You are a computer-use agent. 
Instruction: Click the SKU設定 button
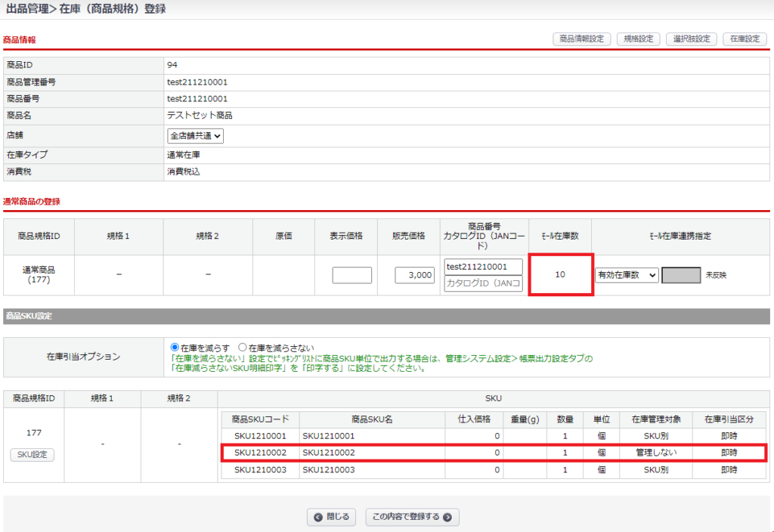pos(33,455)
